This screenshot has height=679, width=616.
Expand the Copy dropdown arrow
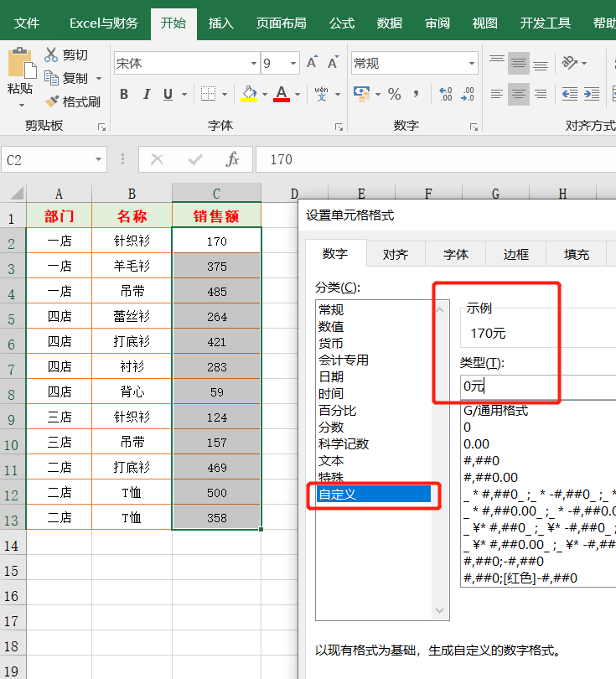click(x=99, y=79)
